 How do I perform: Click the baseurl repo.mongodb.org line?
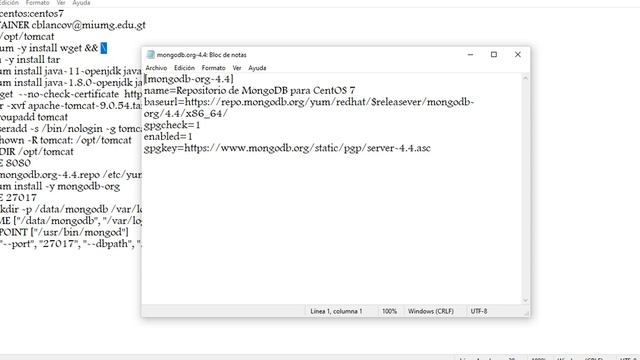point(309,102)
